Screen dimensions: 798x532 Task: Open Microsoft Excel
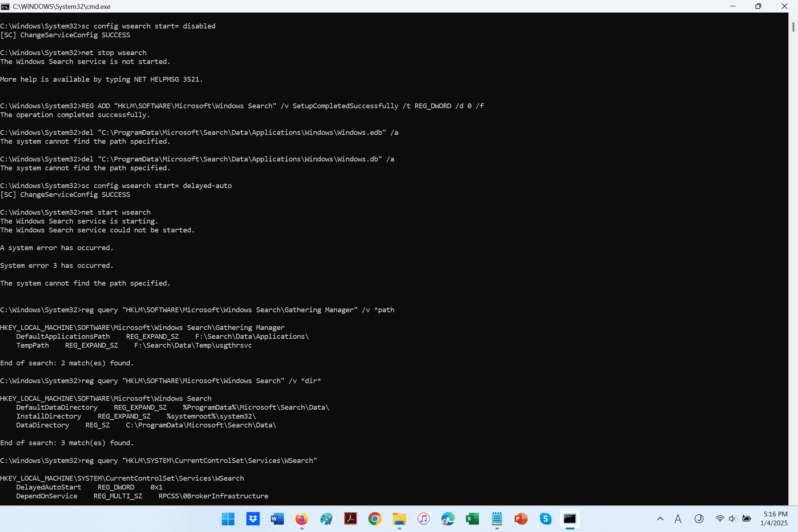(x=472, y=519)
